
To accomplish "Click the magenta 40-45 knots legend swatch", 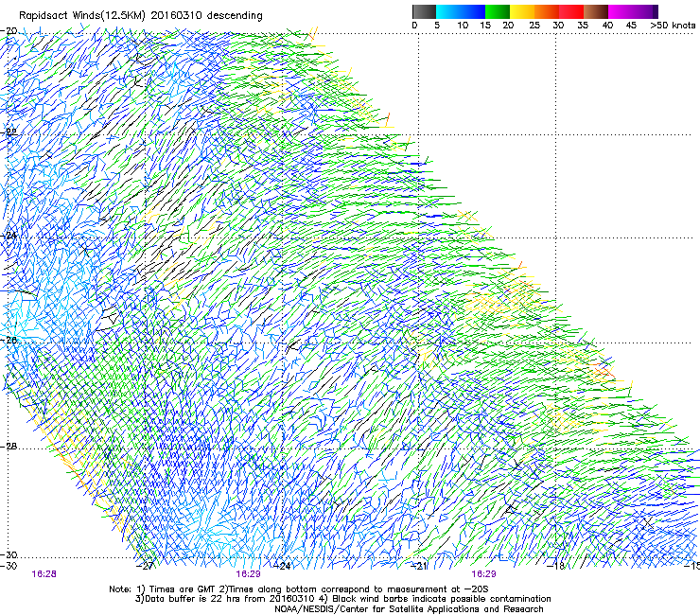I will click(621, 11).
